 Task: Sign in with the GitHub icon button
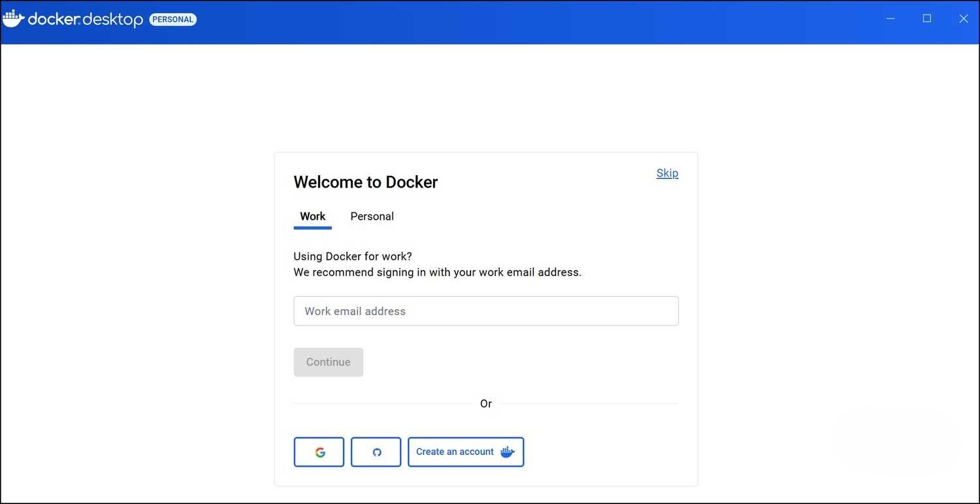tap(376, 452)
